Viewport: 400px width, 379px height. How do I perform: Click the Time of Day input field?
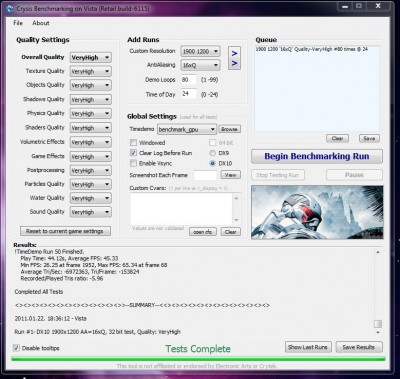pyautogui.click(x=189, y=94)
